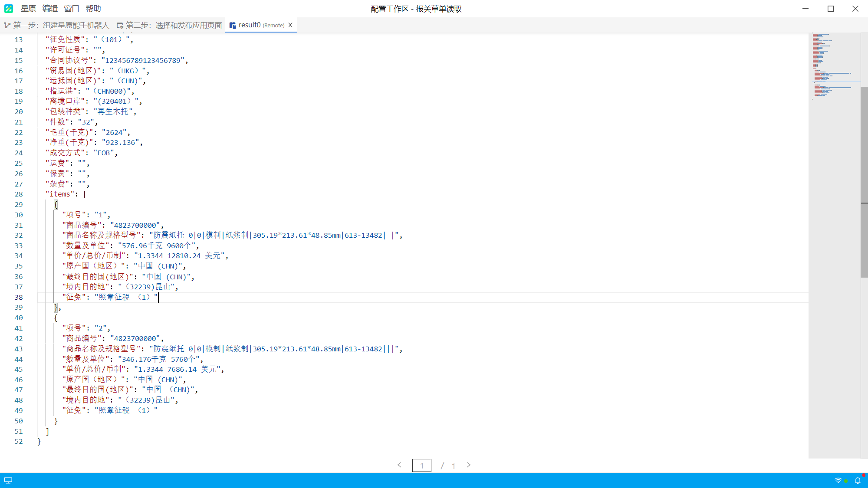Click the vertical scrollbar thumb
Viewport: 868px width, 488px height.
point(864,182)
